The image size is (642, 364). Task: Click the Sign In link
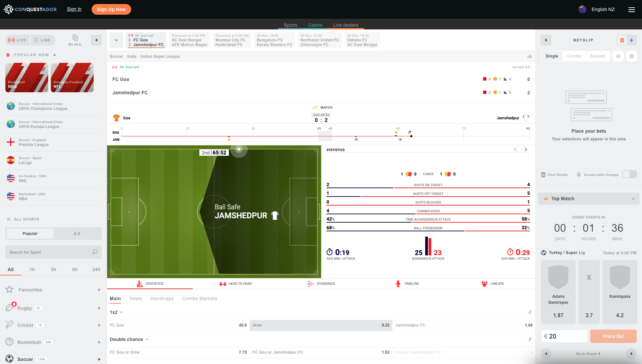(x=74, y=9)
